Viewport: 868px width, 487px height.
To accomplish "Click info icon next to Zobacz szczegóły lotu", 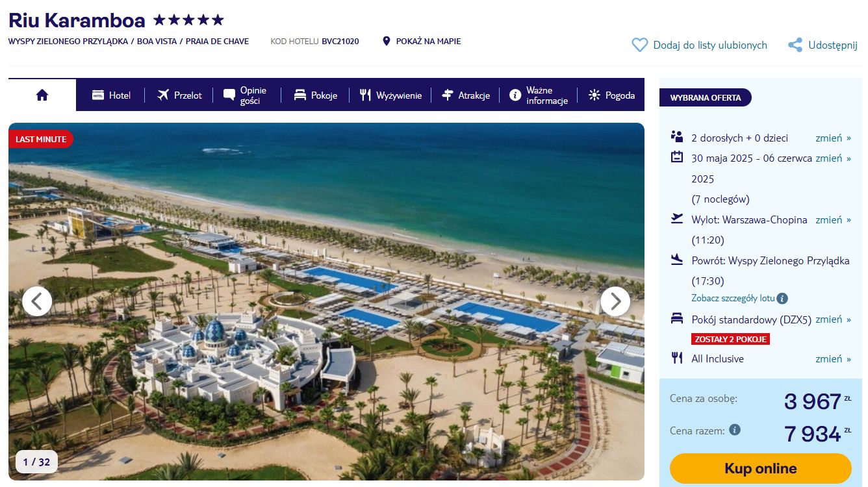I will coord(782,299).
